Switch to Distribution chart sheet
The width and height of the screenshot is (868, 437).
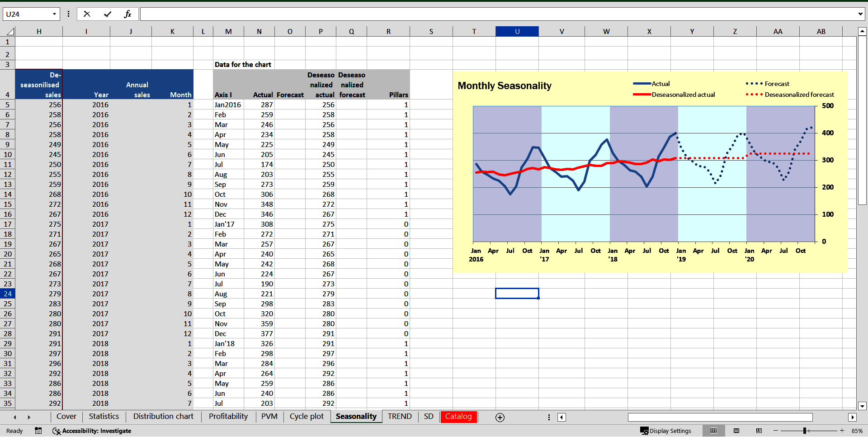(163, 416)
